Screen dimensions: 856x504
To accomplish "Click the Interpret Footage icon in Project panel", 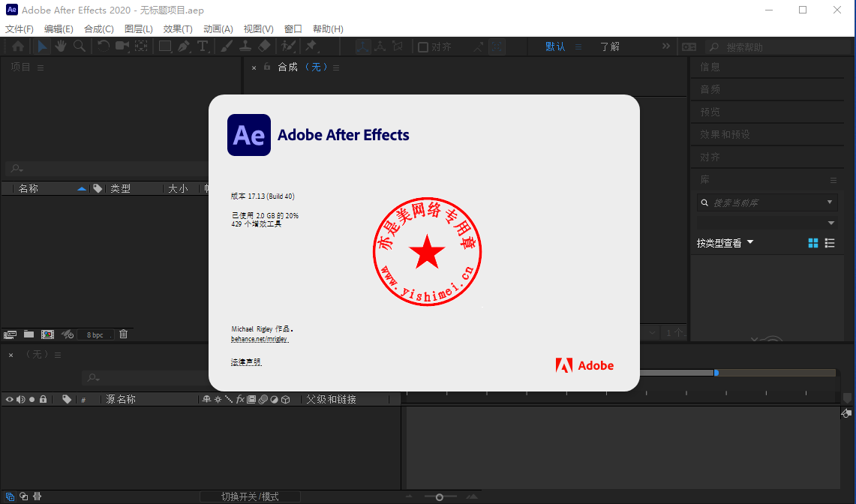I will 10,334.
